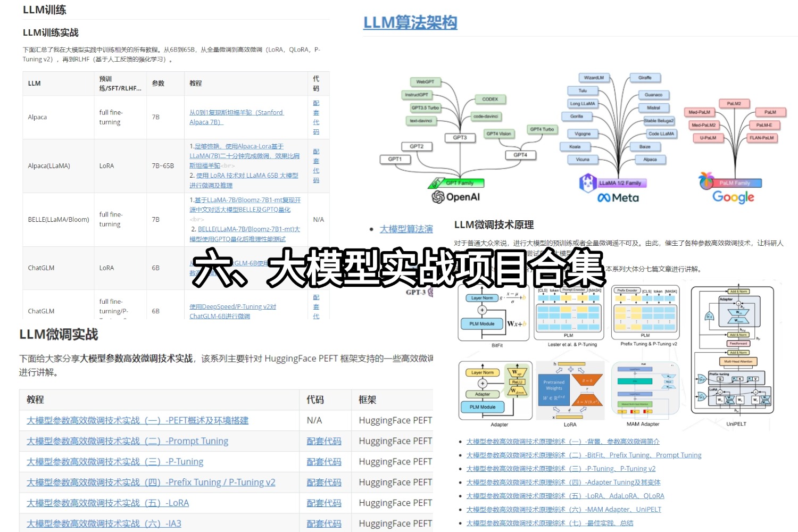Click the OpenAI flower logo icon
The height and width of the screenshot is (532, 798).
438,197
